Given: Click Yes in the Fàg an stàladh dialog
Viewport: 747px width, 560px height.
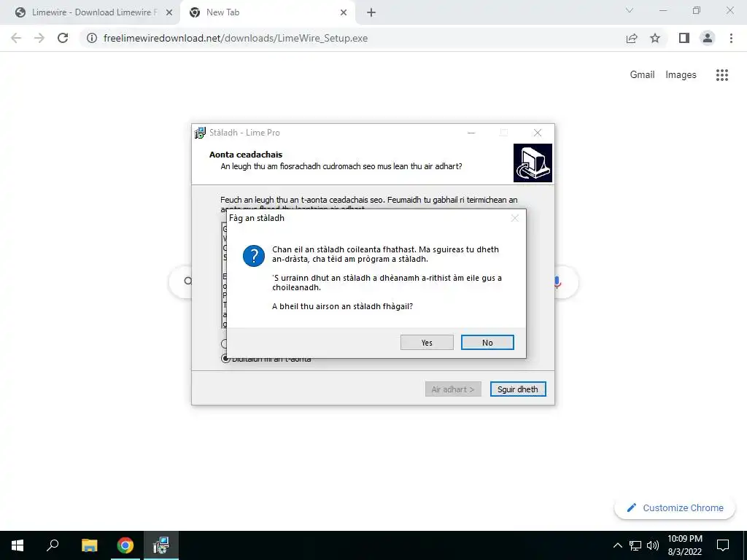Looking at the screenshot, I should (427, 343).
